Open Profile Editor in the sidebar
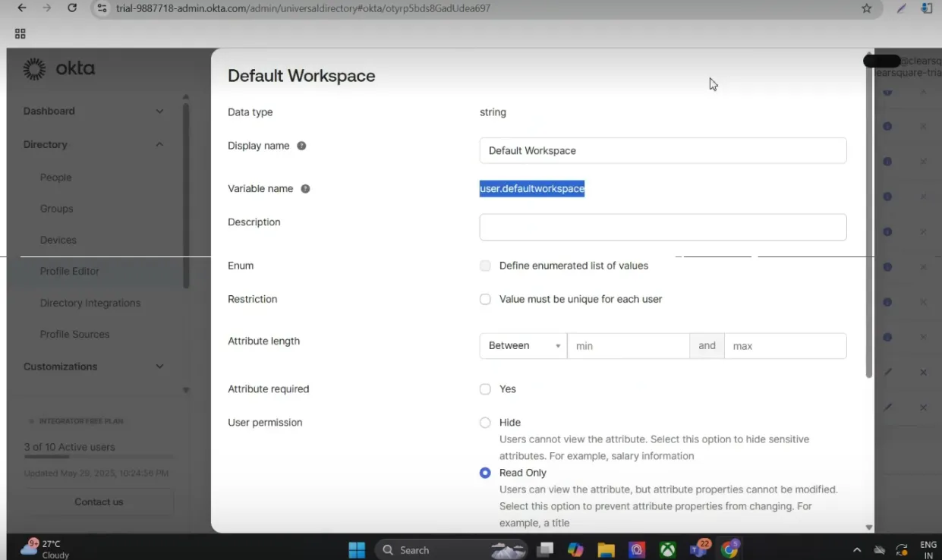Screen dimensions: 942x560 click(70, 271)
